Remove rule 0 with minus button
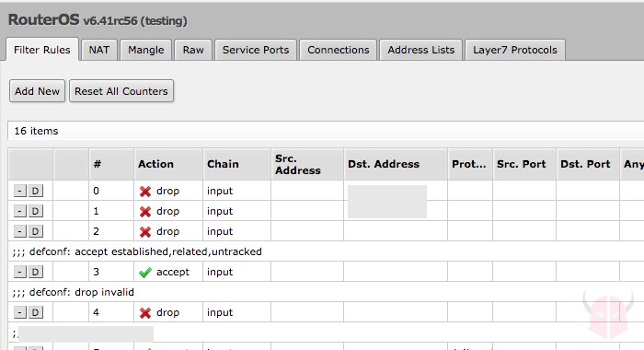 coord(19,191)
